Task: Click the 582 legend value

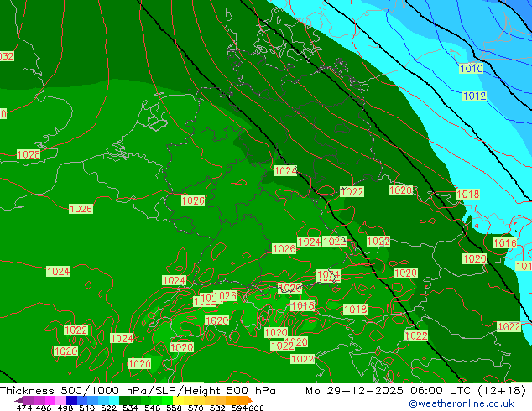Action: [217, 408]
